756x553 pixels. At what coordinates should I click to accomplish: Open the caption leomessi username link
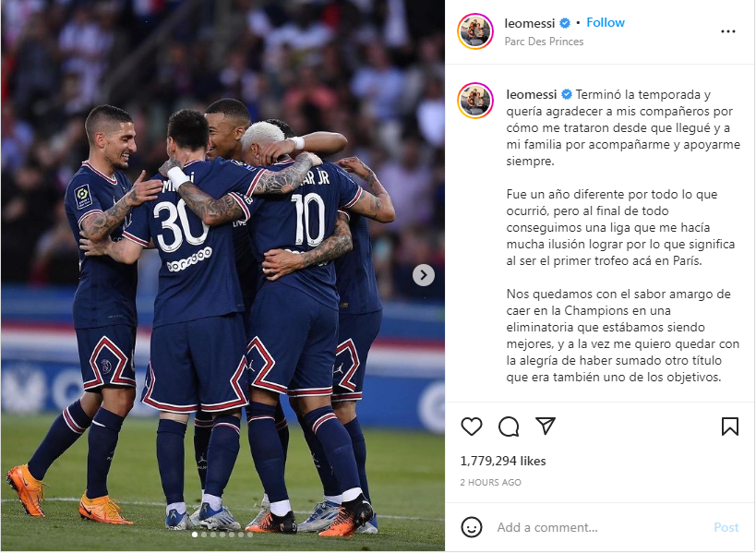click(532, 94)
